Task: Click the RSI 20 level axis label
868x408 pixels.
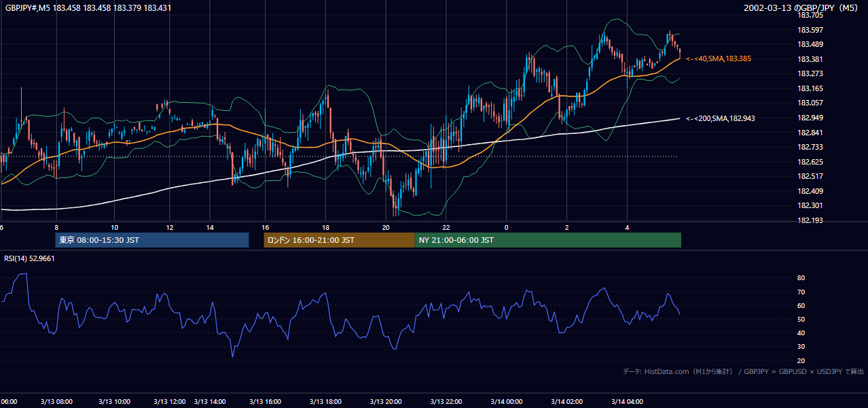Action: [801, 360]
